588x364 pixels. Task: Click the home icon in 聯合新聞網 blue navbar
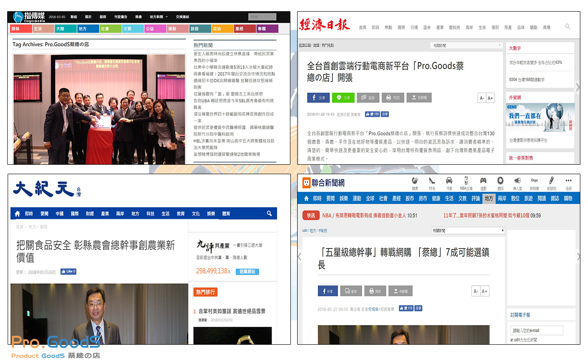(x=306, y=198)
